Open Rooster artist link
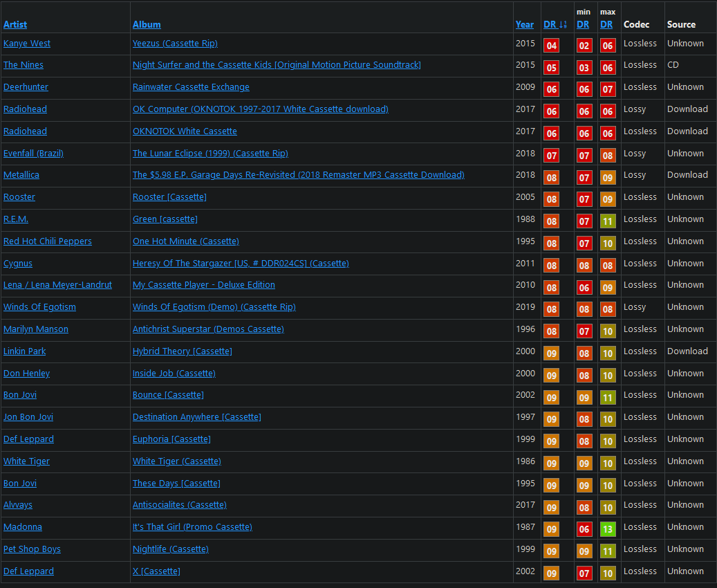 [x=19, y=196]
